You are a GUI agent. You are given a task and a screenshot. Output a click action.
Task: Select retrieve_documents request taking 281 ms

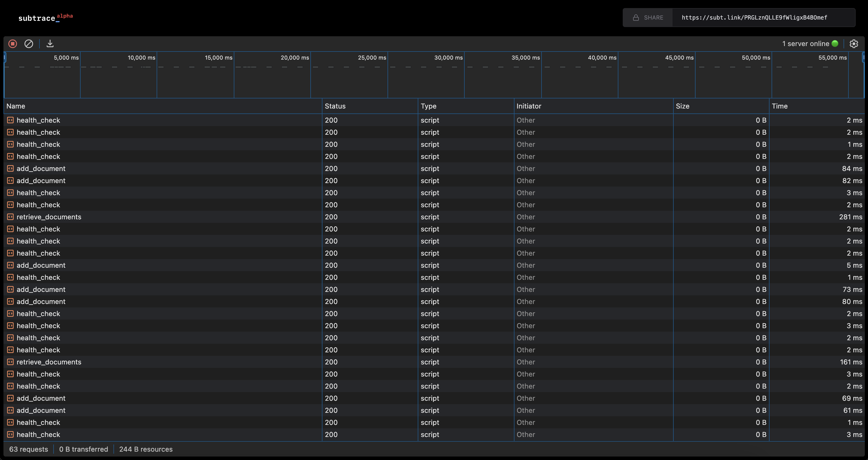[x=434, y=217]
